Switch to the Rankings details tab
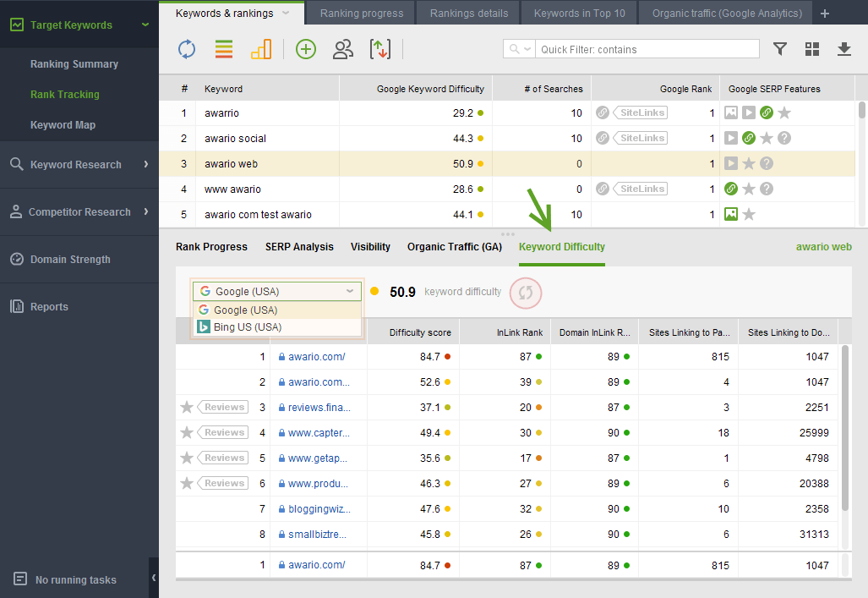The image size is (868, 598). pyautogui.click(x=469, y=14)
